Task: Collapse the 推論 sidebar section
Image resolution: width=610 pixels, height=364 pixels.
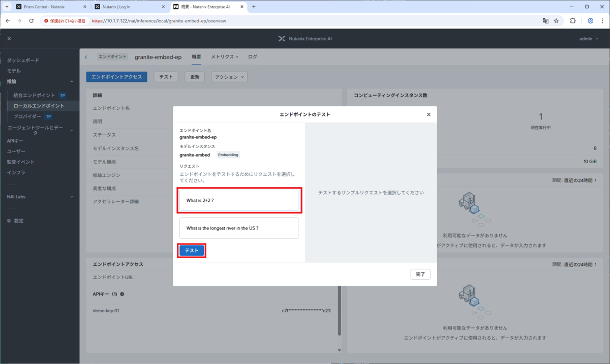Action: click(72, 81)
